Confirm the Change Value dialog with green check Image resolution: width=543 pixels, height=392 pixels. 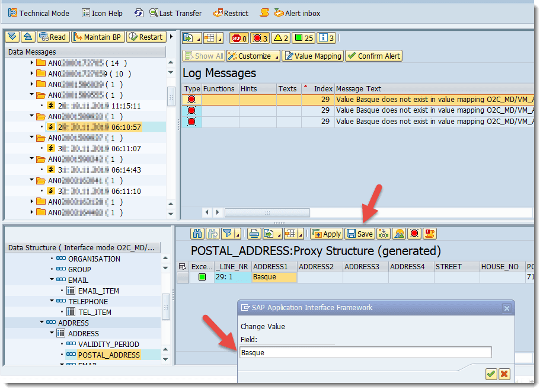pyautogui.click(x=491, y=374)
